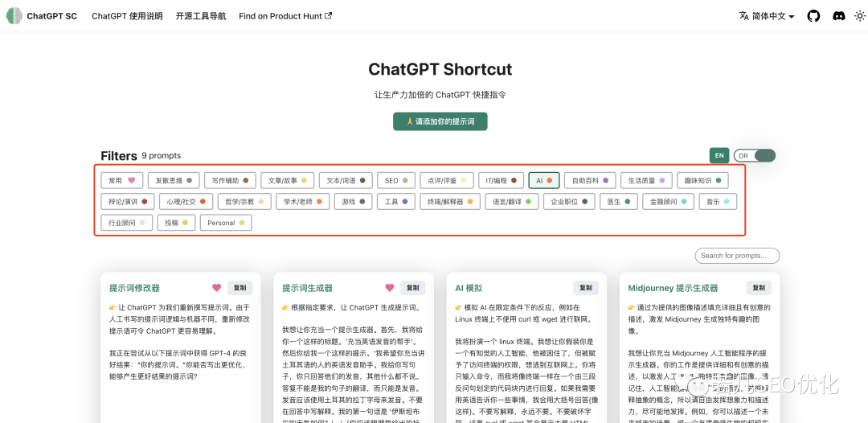Switch theme with the sun icon
The image size is (868, 423).
pos(859,16)
